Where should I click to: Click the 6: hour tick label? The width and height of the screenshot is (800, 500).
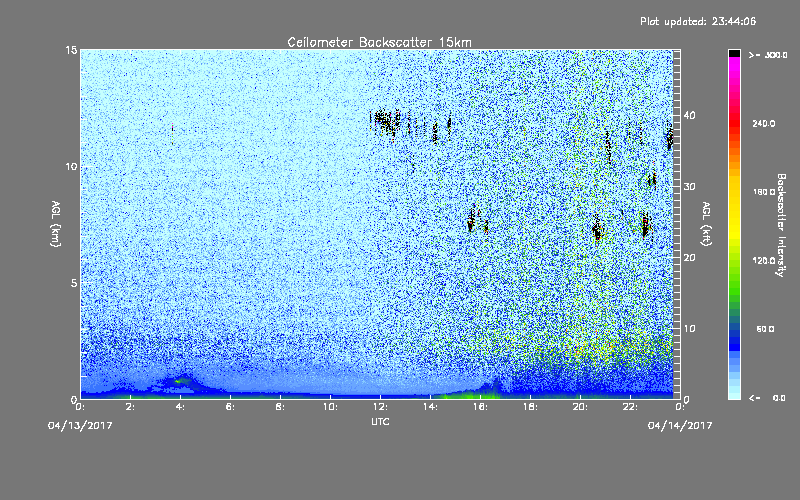point(231,407)
